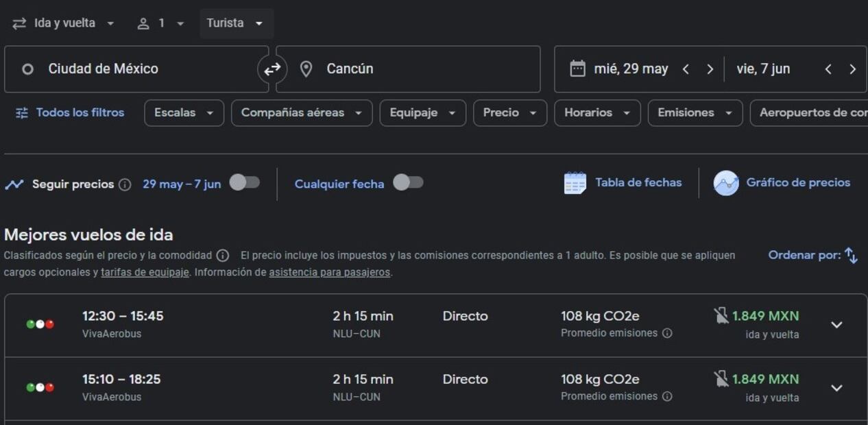Open the Compañías aéreas filter
868x425 pixels.
click(301, 113)
